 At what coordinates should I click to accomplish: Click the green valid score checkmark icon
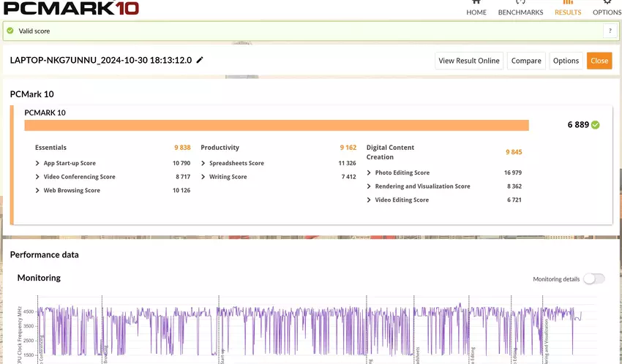click(10, 31)
